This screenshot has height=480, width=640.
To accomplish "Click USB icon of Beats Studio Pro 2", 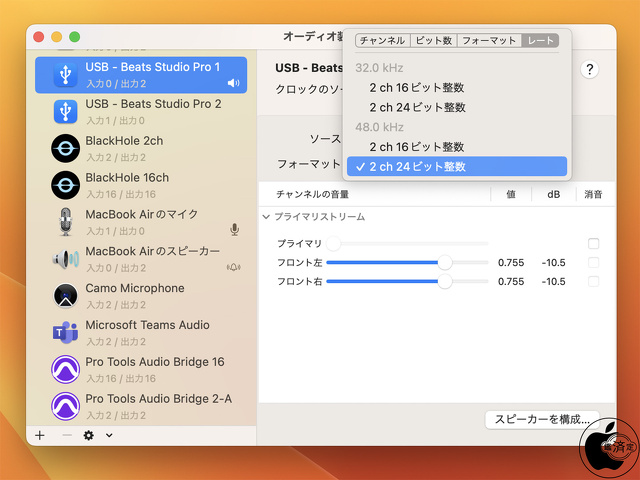I will click(65, 111).
